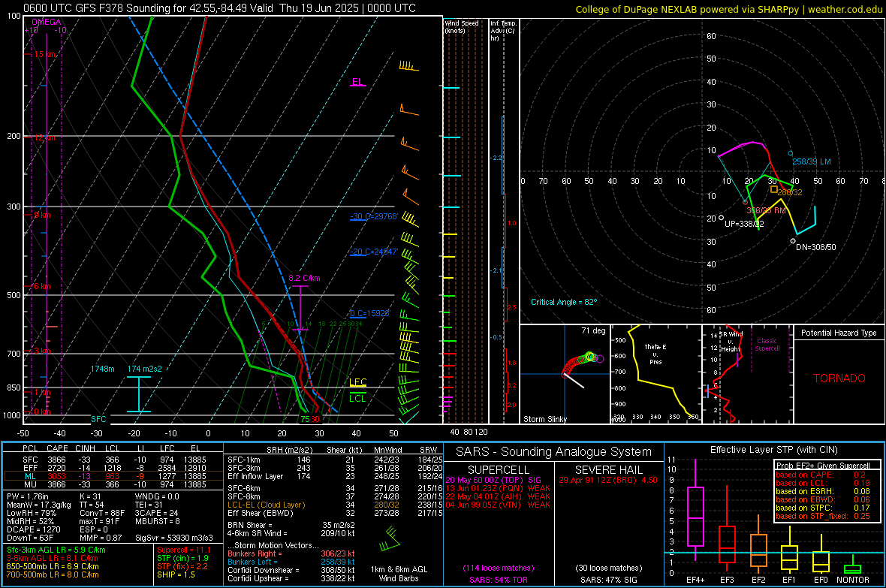Click the Bunkers Left = 258/39 kt line
Viewport: 886px width, 588px height.
[291, 562]
